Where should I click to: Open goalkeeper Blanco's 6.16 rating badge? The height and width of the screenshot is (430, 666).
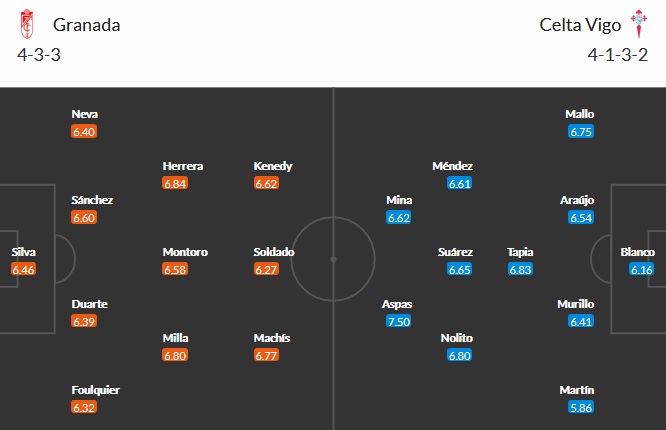pyautogui.click(x=642, y=269)
